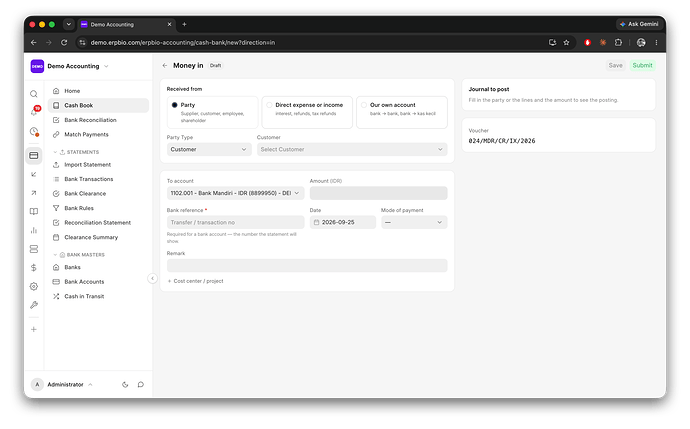Image resolution: width=690 pixels, height=429 pixels.
Task: Click the Save button
Action: pyautogui.click(x=615, y=66)
